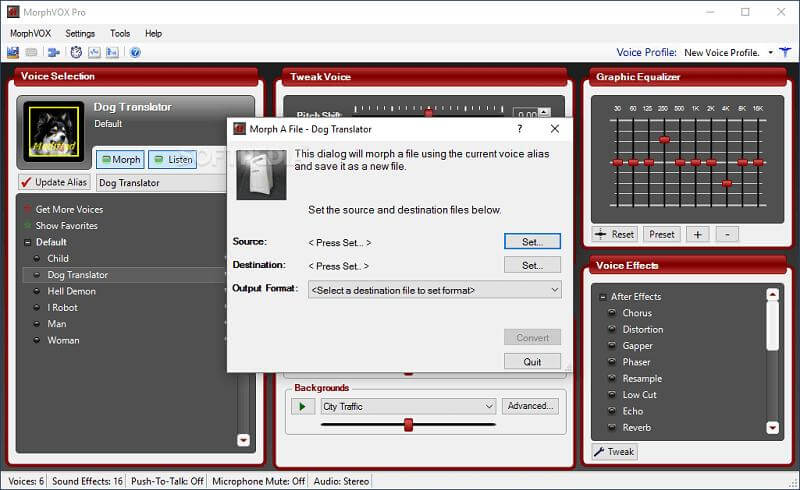This screenshot has width=800, height=490.
Task: Open the Help menu
Action: [x=153, y=33]
